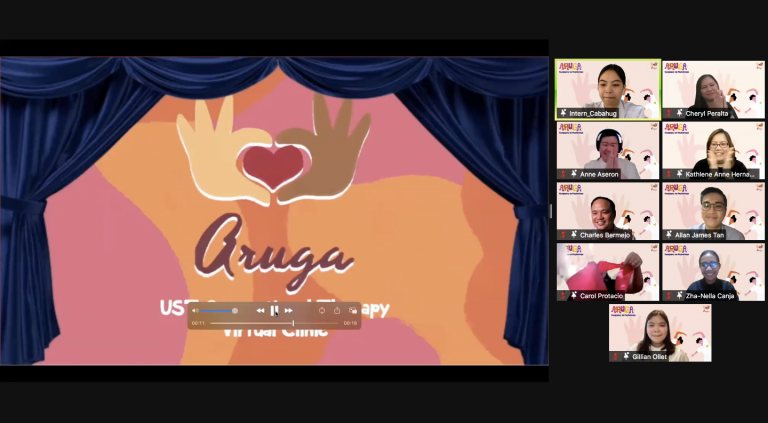Select Allan James Tan's video tile
The image size is (768, 423).
tap(713, 211)
